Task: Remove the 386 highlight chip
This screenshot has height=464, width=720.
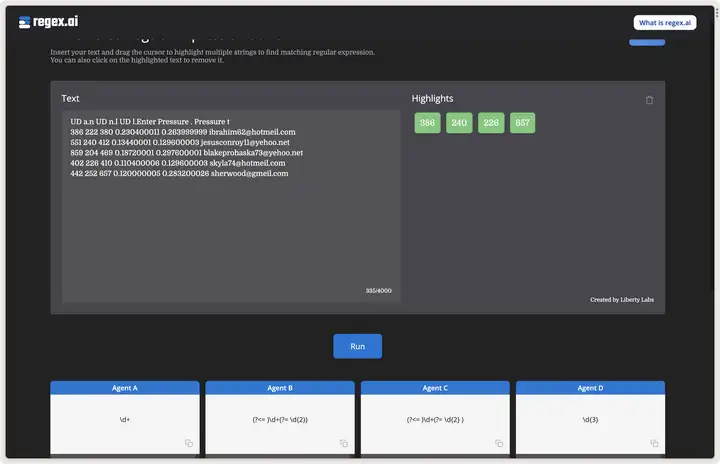Action: point(427,123)
